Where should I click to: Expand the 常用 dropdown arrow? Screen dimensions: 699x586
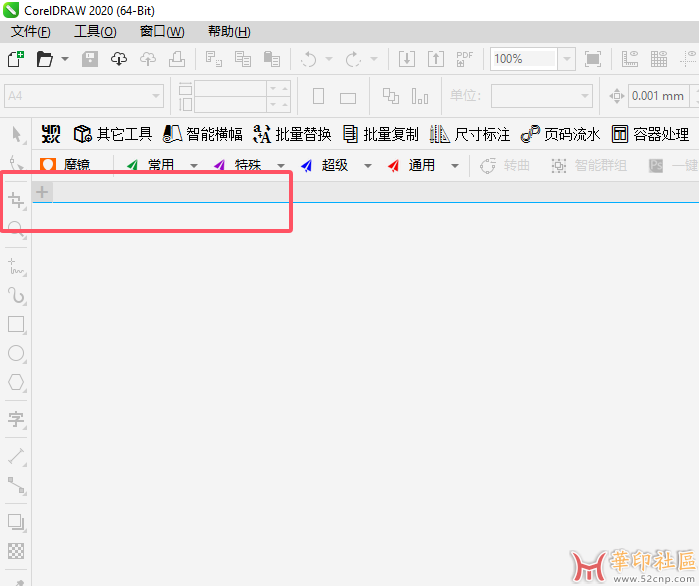(x=194, y=166)
